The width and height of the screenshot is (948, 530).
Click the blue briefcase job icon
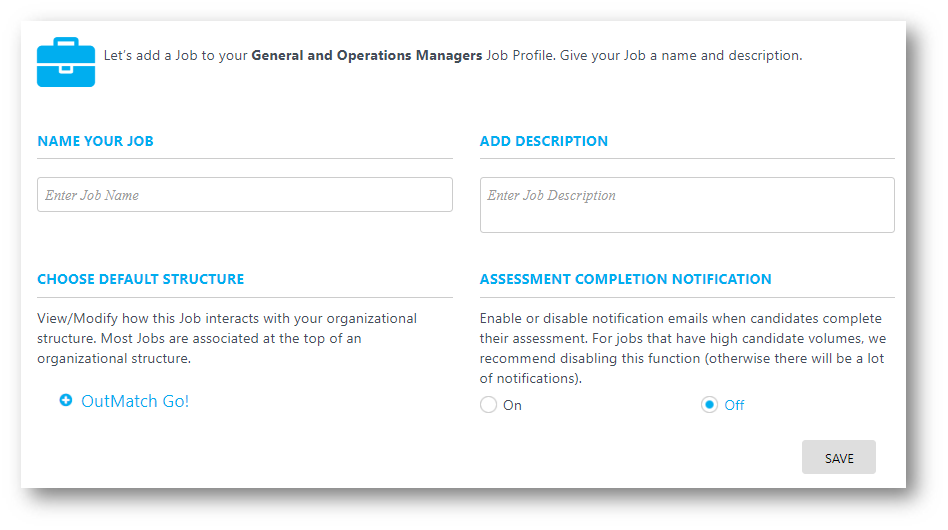[x=66, y=62]
